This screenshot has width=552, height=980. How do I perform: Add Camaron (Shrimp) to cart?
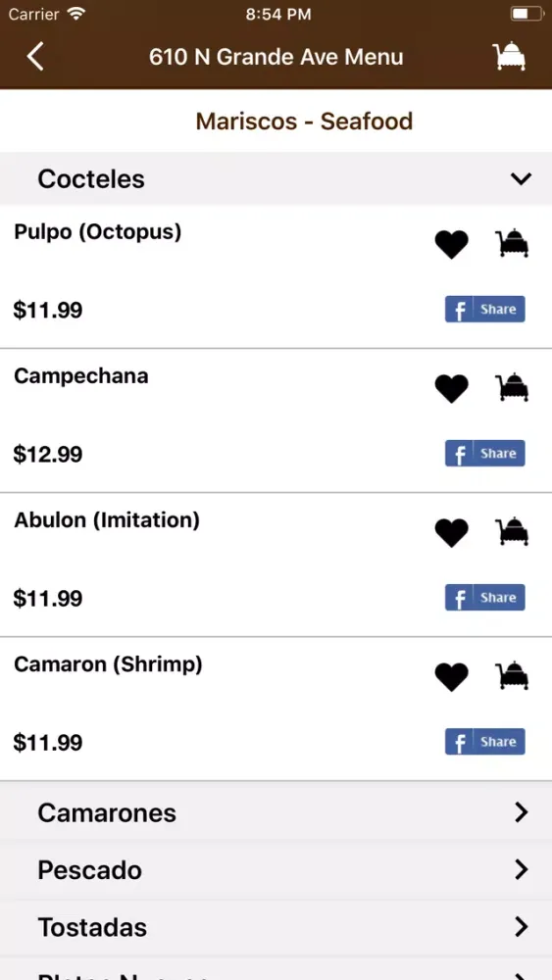pos(513,675)
